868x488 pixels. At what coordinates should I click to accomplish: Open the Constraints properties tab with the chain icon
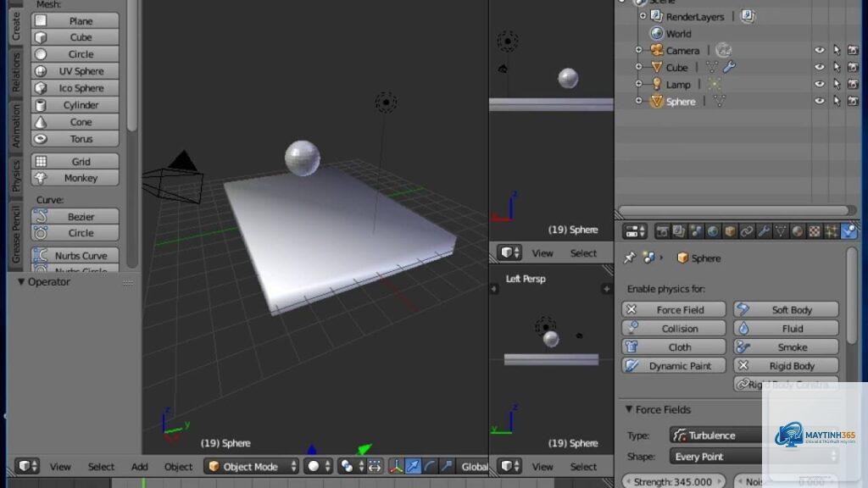(x=747, y=231)
